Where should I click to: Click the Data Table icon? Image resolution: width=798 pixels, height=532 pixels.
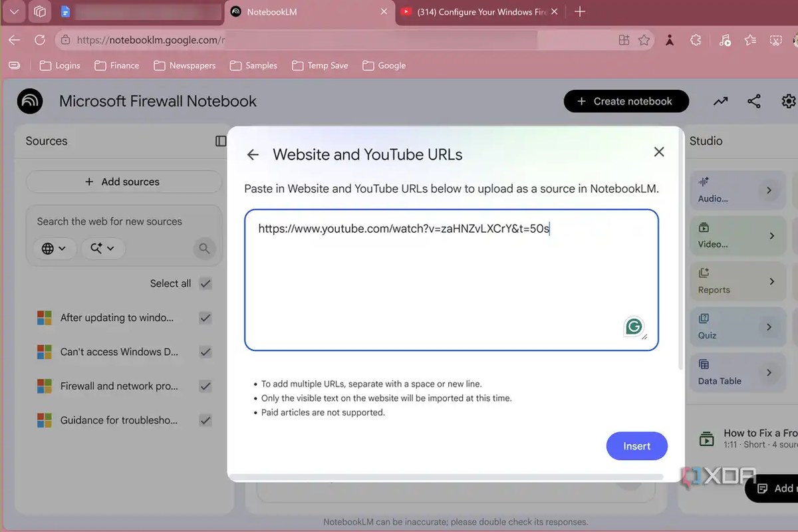coord(704,364)
